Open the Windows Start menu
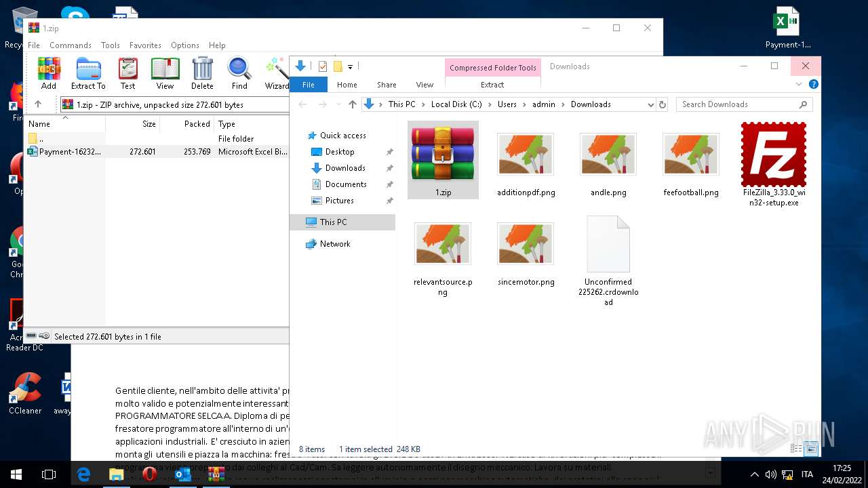 point(16,474)
